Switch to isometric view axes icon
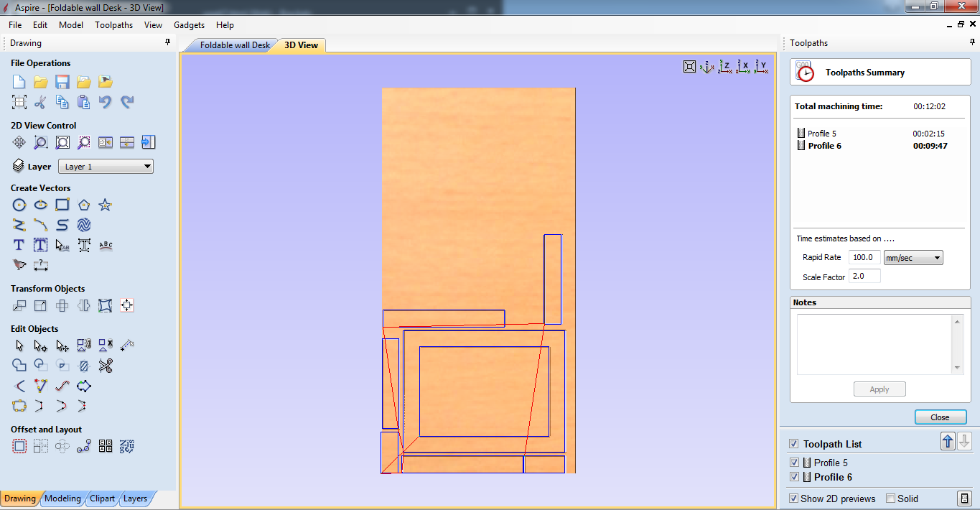Viewport: 980px width, 510px height. click(x=707, y=67)
